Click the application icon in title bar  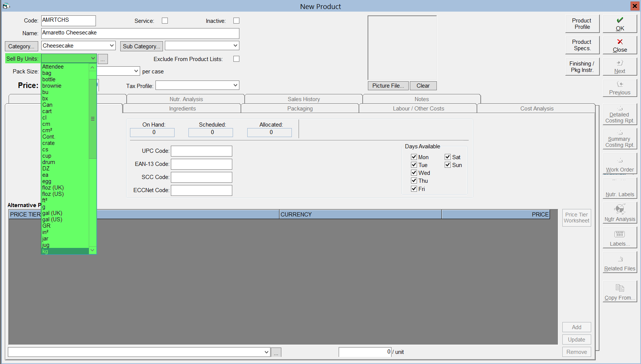pyautogui.click(x=6, y=6)
